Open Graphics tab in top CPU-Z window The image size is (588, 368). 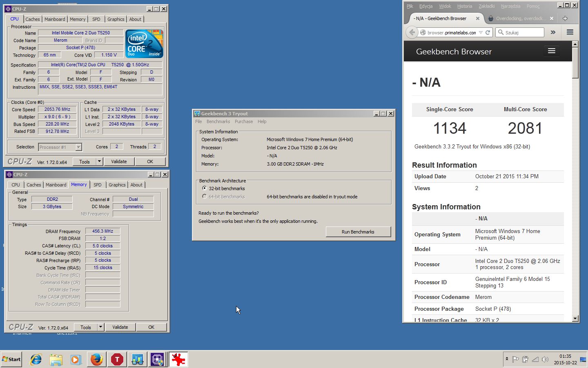tap(116, 19)
